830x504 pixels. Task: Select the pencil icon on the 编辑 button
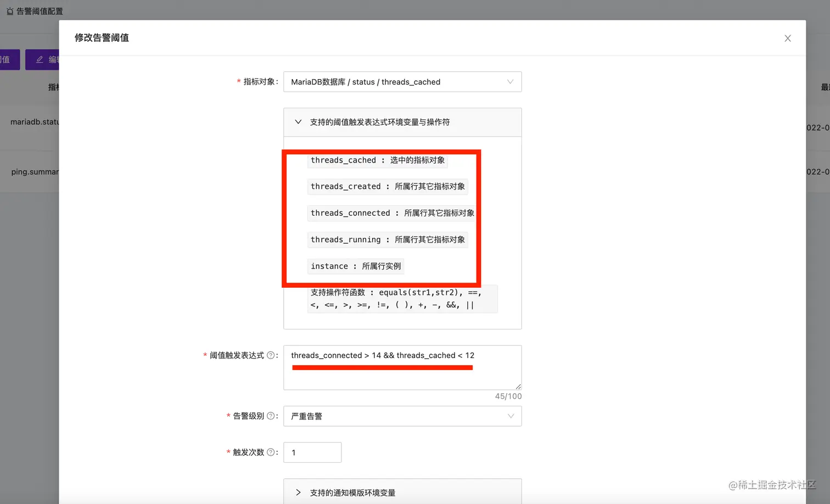click(38, 59)
